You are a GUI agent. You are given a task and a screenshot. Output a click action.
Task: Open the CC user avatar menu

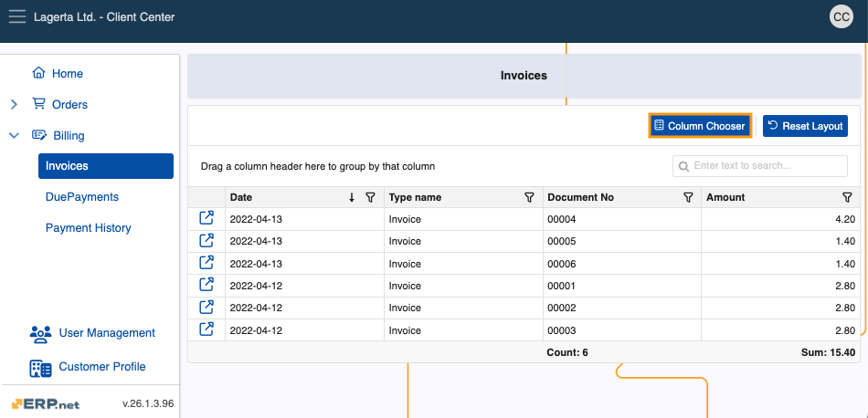[842, 17]
